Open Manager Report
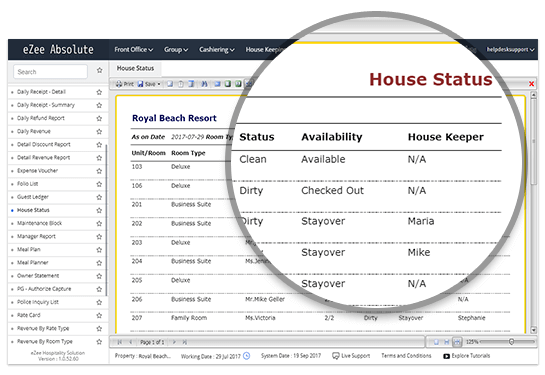The image size is (545, 375). click(x=36, y=236)
